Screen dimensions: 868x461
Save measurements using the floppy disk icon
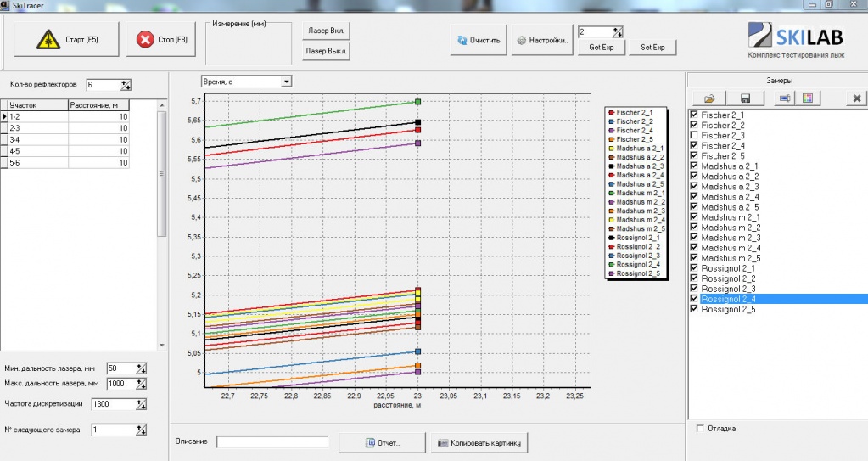tap(745, 98)
